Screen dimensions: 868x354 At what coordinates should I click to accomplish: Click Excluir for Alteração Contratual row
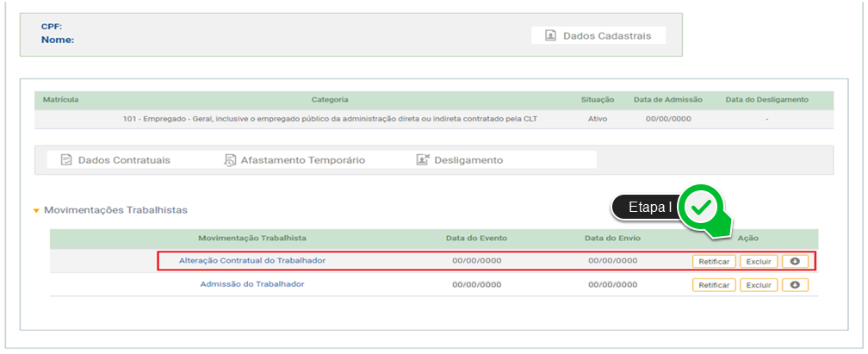coord(759,261)
